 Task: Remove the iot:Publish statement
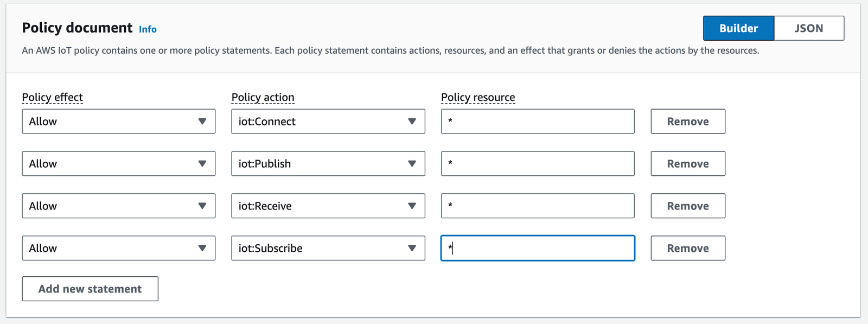coord(688,164)
